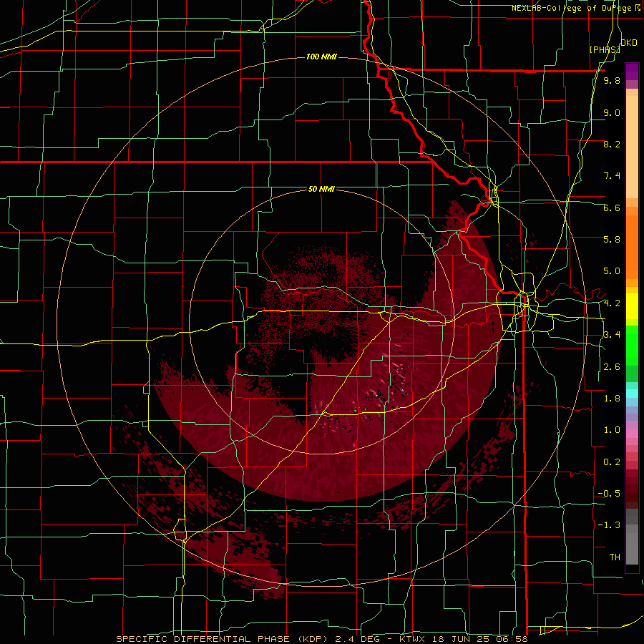Viewport: 644px width, 644px height.
Task: Click the 8.2 scale value
Action: tap(612, 144)
